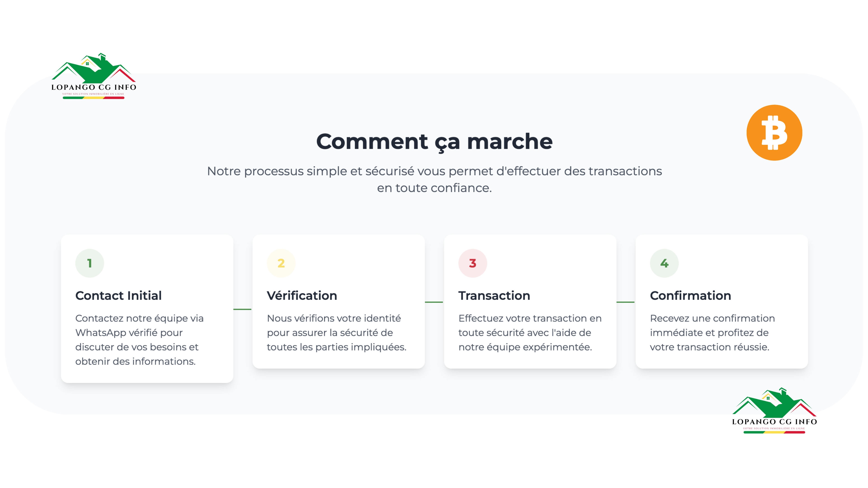Click connector line between steps 3 and 4
Viewport: 868px width, 488px height.
(625, 302)
